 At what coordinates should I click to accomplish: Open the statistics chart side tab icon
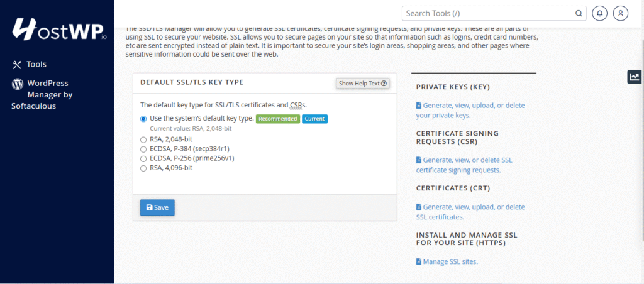[x=635, y=77]
